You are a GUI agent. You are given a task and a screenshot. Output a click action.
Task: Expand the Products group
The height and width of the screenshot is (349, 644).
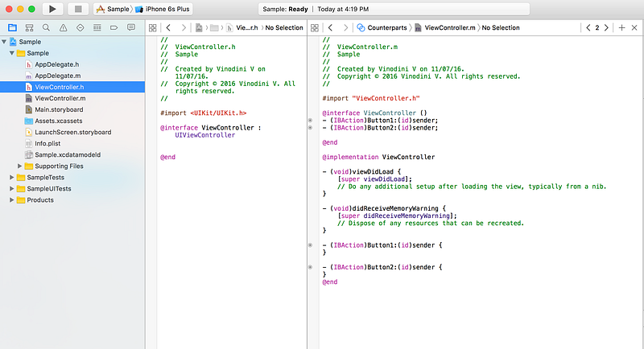[12, 200]
